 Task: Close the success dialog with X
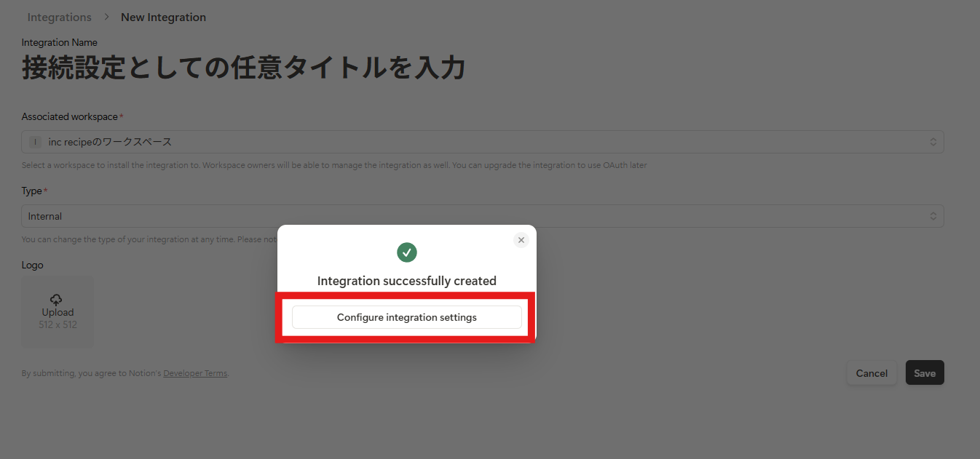521,240
